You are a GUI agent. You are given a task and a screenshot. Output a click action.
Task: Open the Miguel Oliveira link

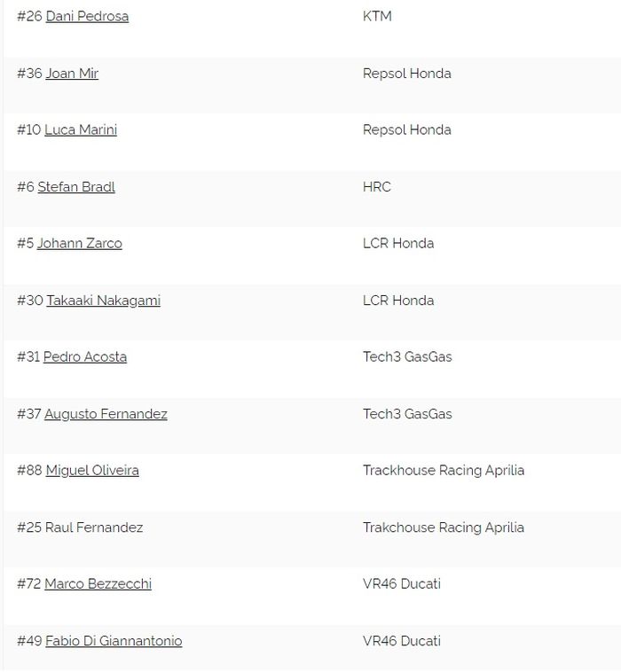(92, 470)
